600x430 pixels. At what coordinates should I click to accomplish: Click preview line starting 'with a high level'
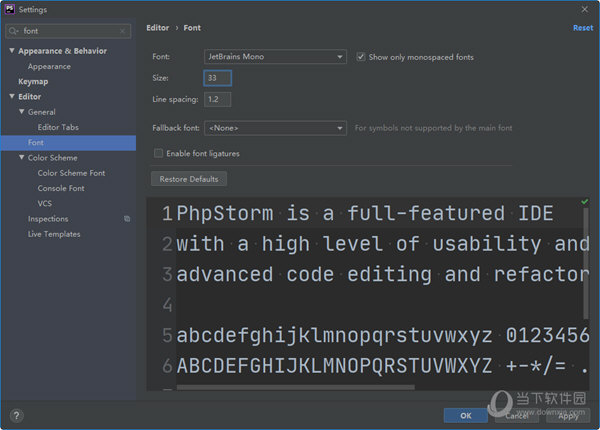click(383, 244)
